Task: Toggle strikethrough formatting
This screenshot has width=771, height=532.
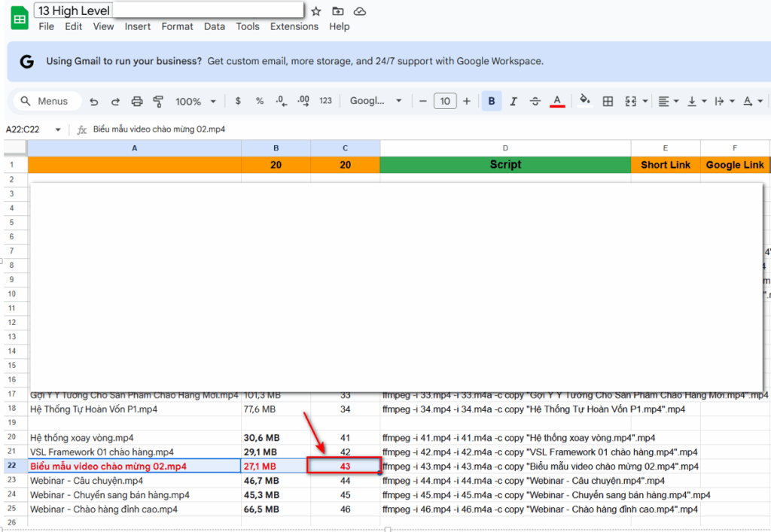Action: 535,101
